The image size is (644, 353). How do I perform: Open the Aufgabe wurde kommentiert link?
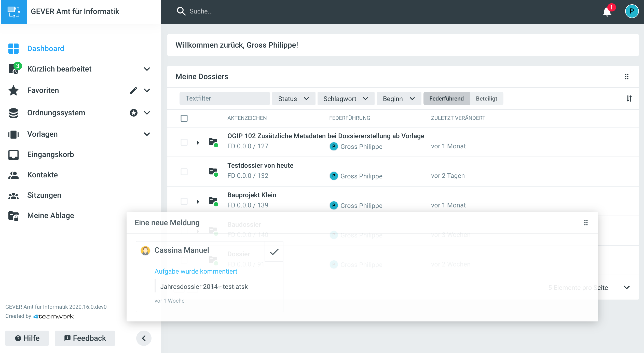tap(196, 271)
